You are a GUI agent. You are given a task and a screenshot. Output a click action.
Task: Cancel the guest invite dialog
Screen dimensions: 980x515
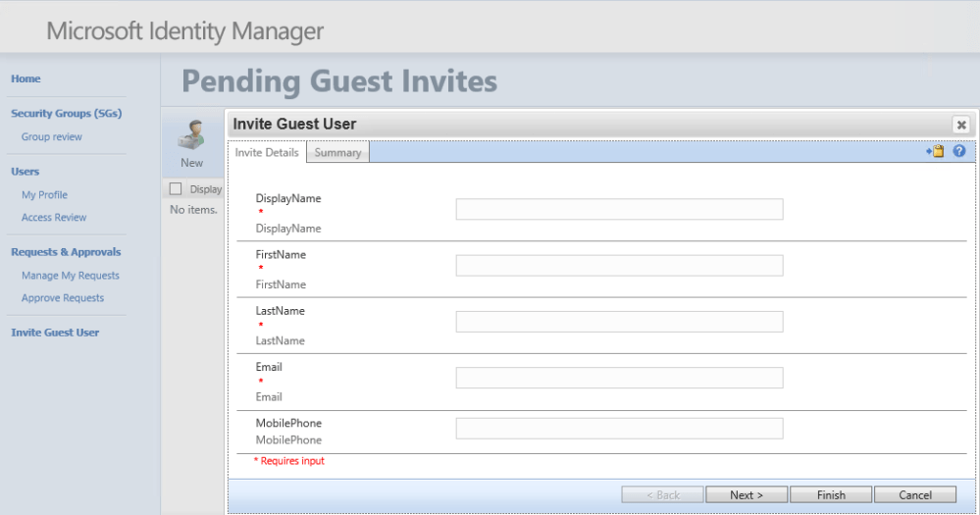[x=915, y=495]
